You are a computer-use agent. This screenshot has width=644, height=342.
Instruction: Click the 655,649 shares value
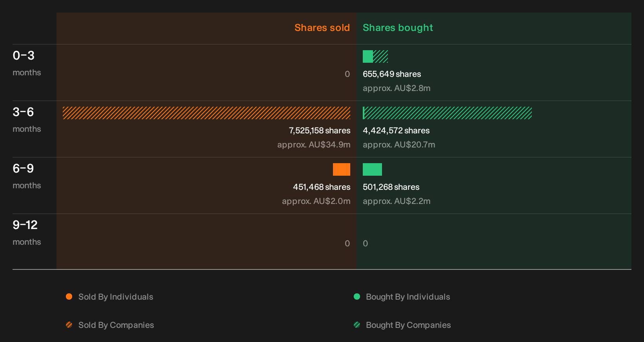(392, 74)
